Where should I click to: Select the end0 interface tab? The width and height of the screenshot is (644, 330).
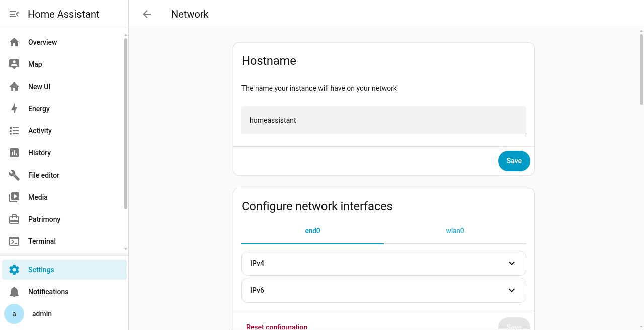pyautogui.click(x=312, y=231)
